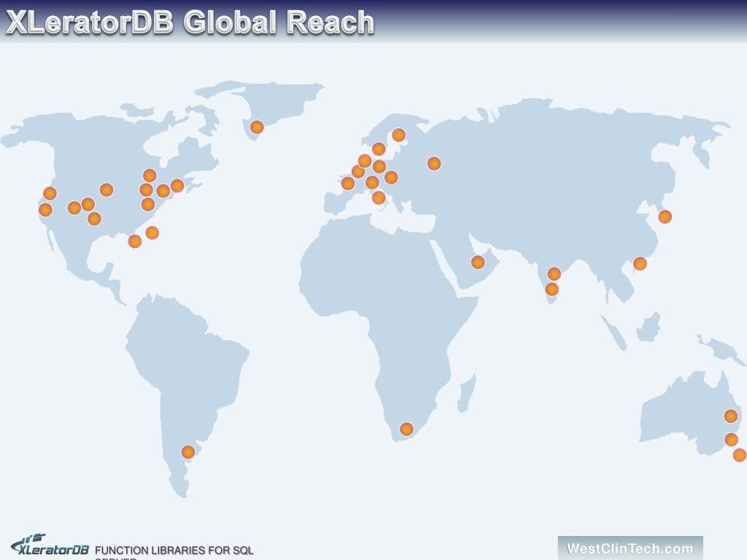Click the southernmost European marker over Italy
Screen dimensions: 747x560
coord(379,197)
